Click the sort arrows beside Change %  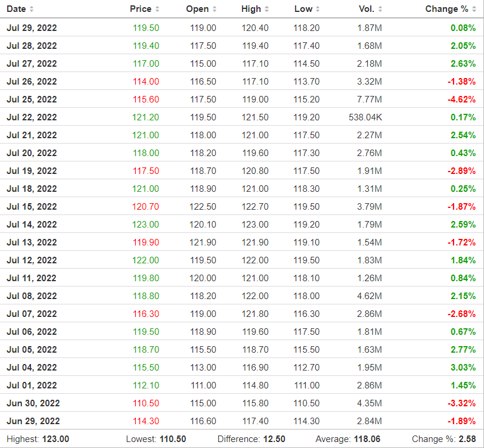click(x=473, y=9)
